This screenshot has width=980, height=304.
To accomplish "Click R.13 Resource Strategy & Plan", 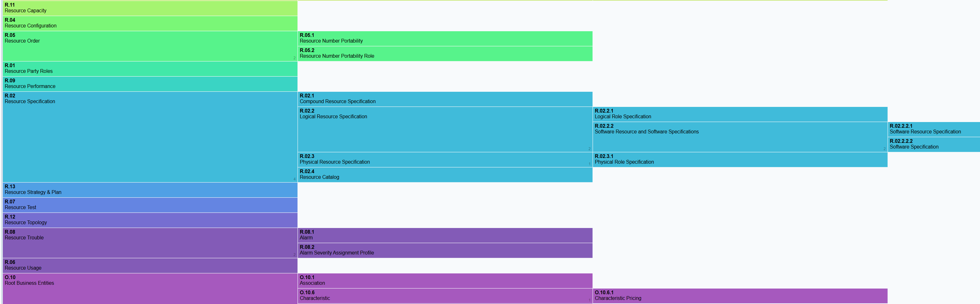I will 150,190.
